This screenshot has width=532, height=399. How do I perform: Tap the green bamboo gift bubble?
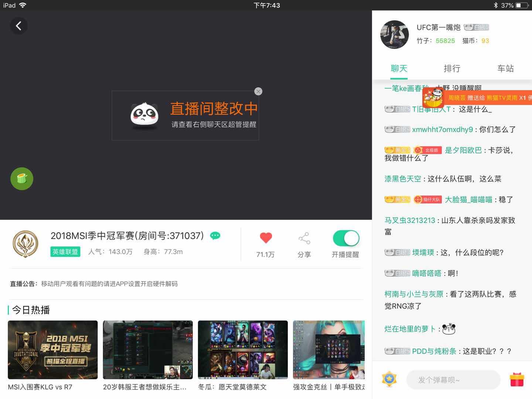click(22, 179)
